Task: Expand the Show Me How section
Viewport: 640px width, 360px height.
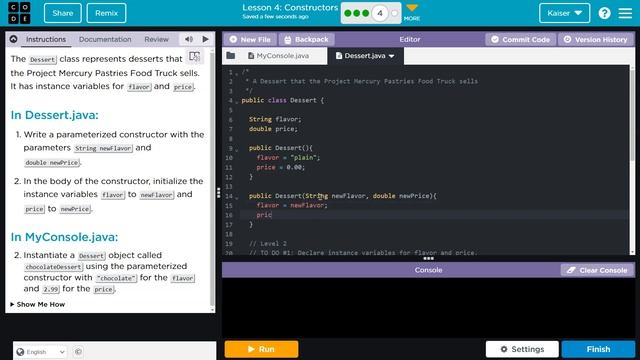Action: [38, 304]
